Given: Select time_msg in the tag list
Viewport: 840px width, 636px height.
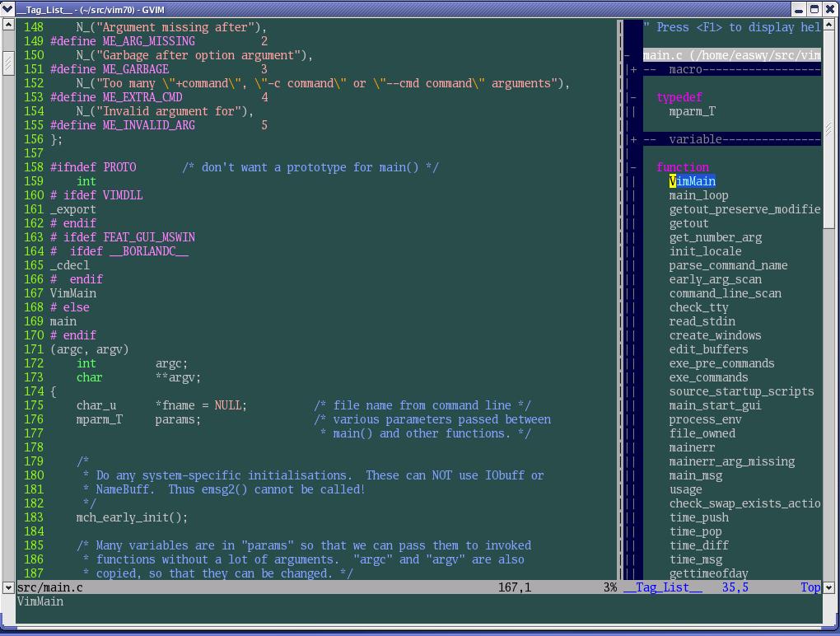Looking at the screenshot, I should coord(695,559).
